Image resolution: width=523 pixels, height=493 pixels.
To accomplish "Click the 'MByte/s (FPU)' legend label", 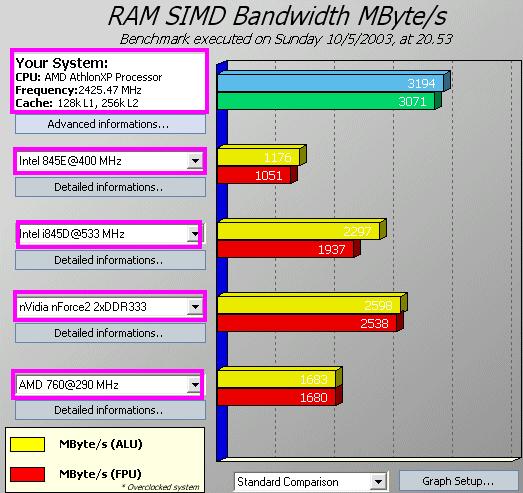I will [x=100, y=474].
